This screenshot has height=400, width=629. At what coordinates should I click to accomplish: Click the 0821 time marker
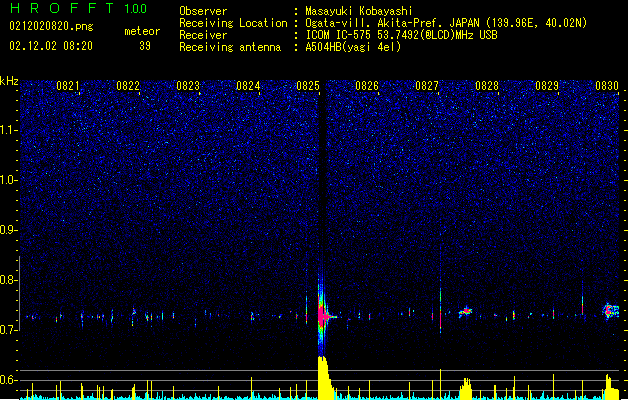[68, 86]
